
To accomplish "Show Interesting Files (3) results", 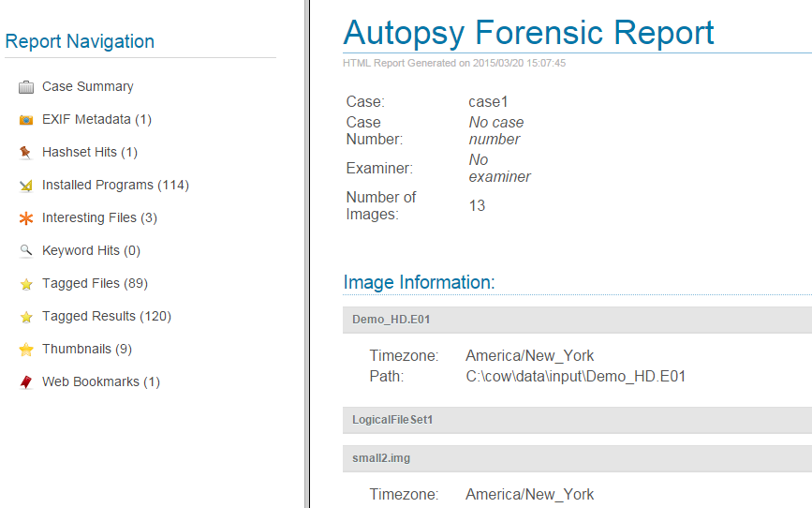I will pos(99,217).
